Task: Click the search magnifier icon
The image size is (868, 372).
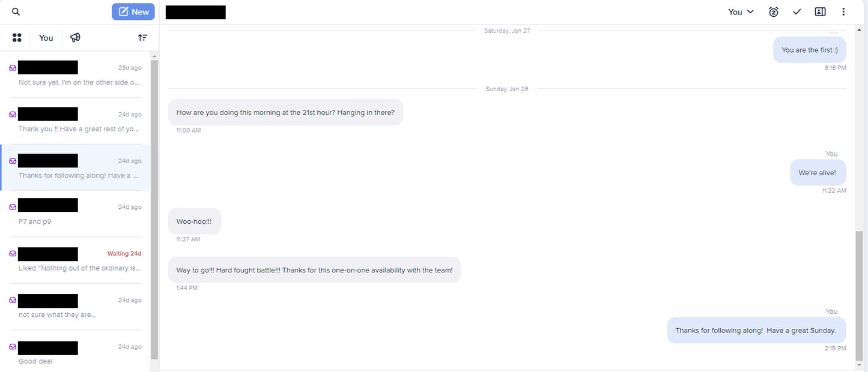Action: (x=16, y=12)
